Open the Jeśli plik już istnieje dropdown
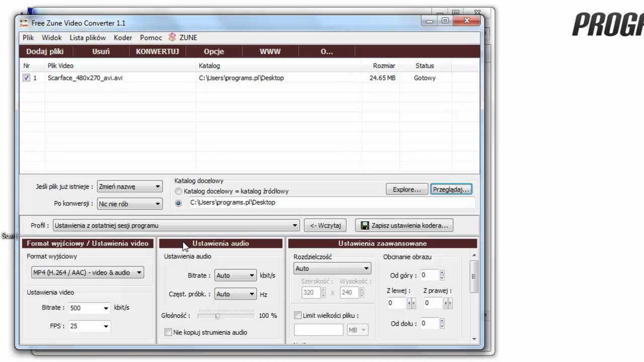 (x=130, y=187)
